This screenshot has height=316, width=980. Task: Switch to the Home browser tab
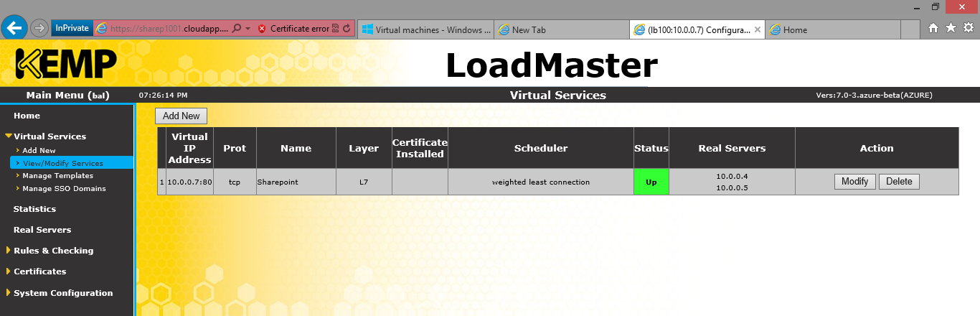[832, 29]
